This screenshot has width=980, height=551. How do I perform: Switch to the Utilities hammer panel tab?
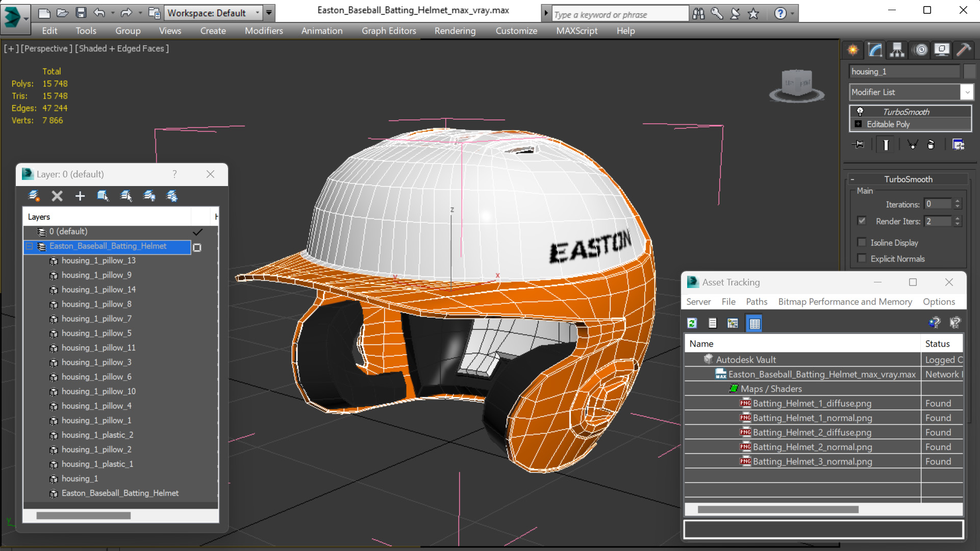pos(964,50)
